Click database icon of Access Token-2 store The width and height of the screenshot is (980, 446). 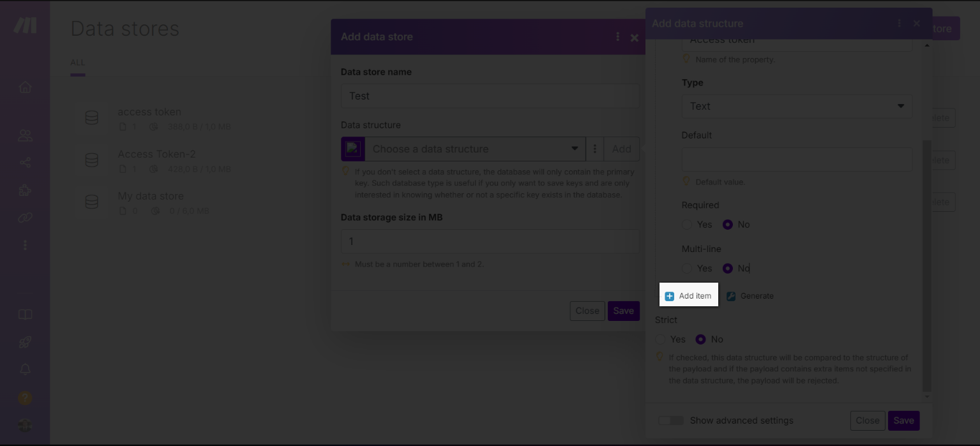point(92,160)
